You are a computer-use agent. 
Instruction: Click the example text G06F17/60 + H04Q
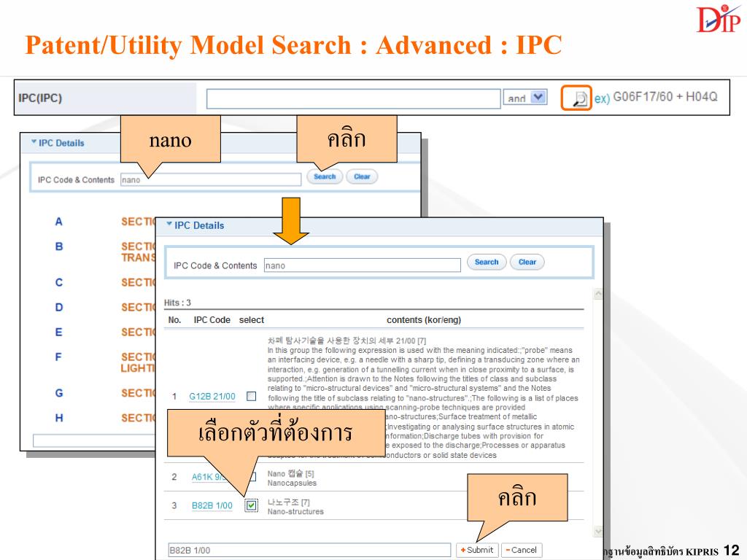pos(665,97)
